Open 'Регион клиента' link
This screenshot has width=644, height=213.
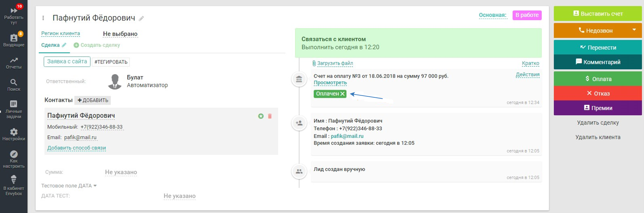coord(61,33)
